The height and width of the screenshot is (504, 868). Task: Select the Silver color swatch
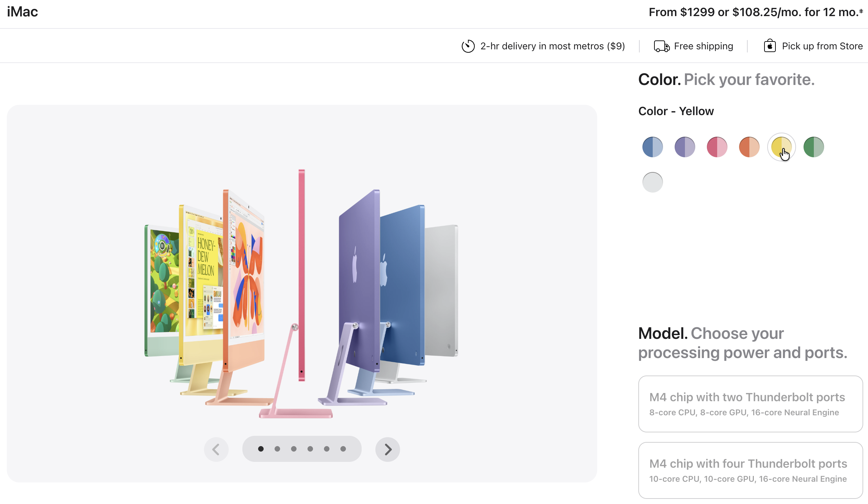pyautogui.click(x=652, y=182)
